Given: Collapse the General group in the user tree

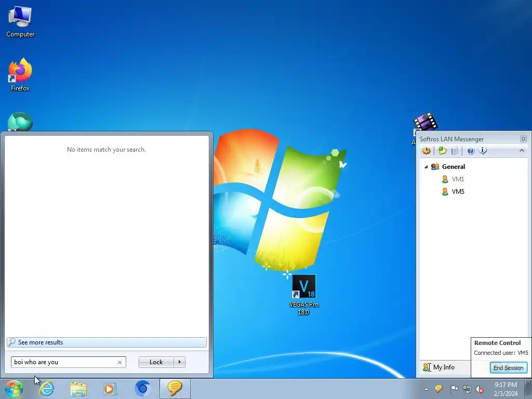Looking at the screenshot, I should pos(426,167).
